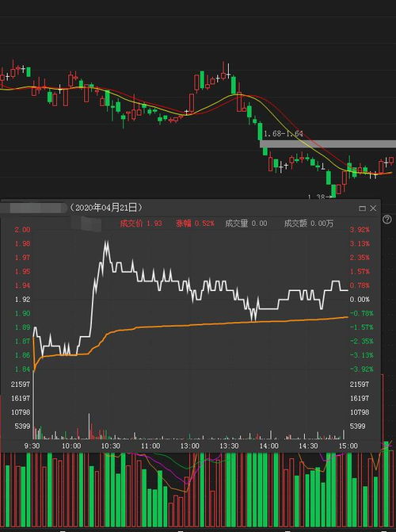Click the 成交价 1.93 price readout
This screenshot has width=396, height=532.
pos(141,224)
